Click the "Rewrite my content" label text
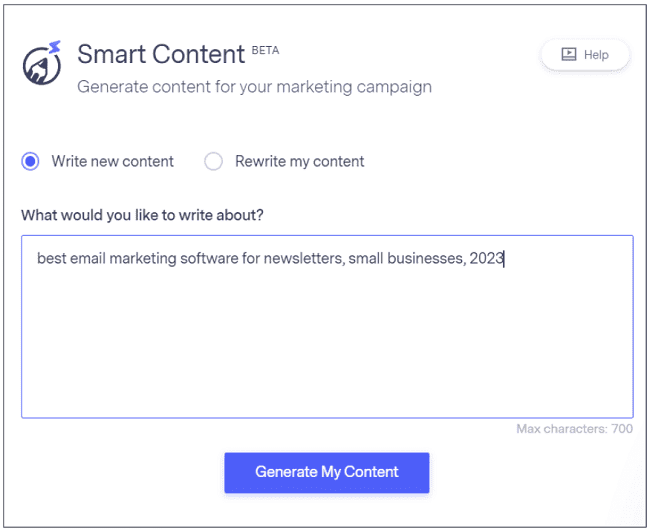Viewport: 650px width, 532px height. (x=299, y=161)
